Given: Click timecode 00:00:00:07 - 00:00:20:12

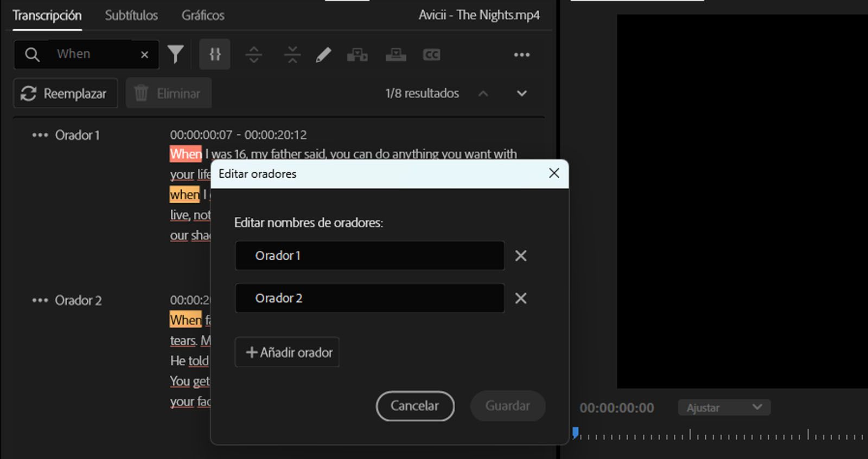Looking at the screenshot, I should click(238, 135).
